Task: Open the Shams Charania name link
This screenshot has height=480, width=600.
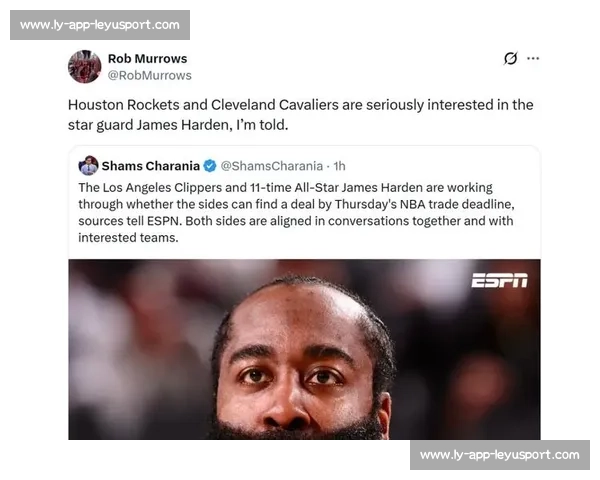Action: pos(150,166)
